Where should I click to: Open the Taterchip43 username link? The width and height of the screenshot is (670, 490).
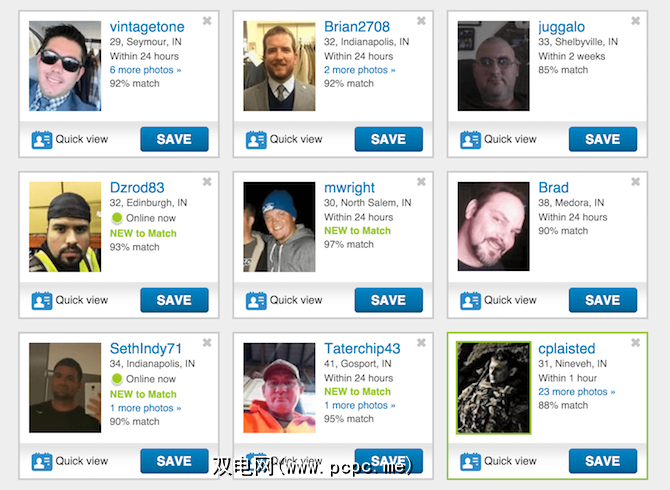pos(362,349)
